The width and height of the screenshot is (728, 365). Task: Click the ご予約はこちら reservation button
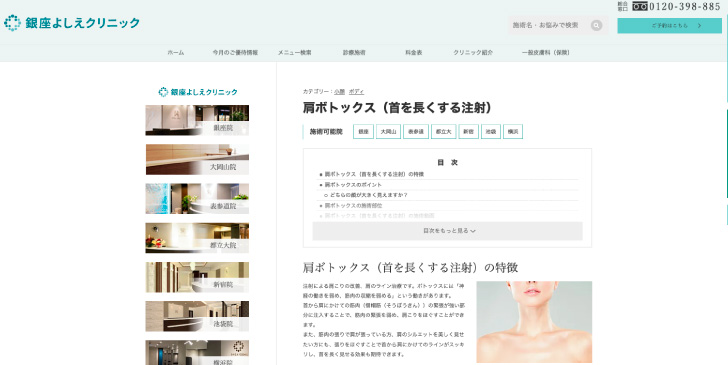click(x=670, y=26)
